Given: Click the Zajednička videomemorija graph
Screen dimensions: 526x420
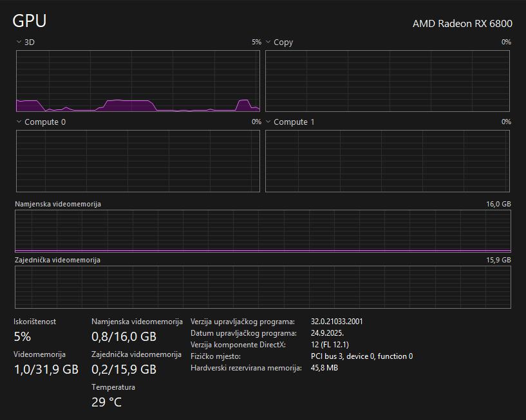Looking at the screenshot, I should coord(263,287).
